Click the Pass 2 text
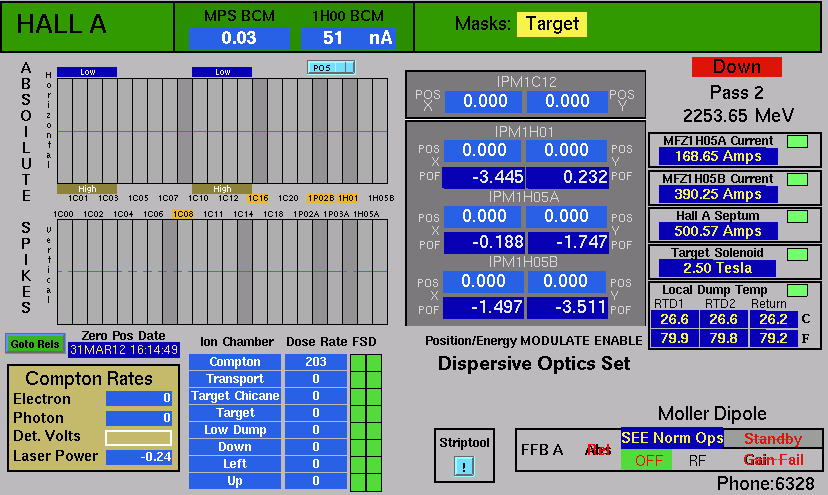This screenshot has height=495, width=828. click(737, 93)
